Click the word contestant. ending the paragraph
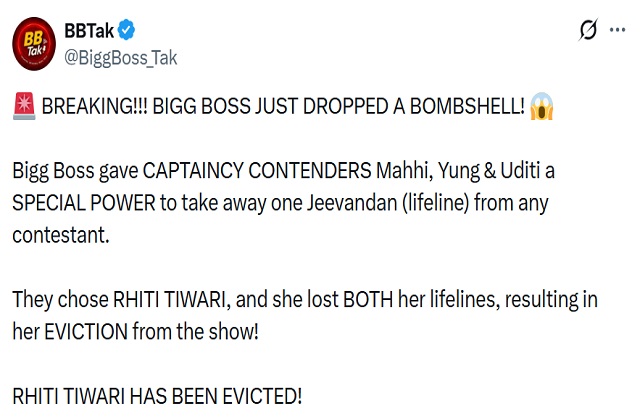 (x=61, y=235)
